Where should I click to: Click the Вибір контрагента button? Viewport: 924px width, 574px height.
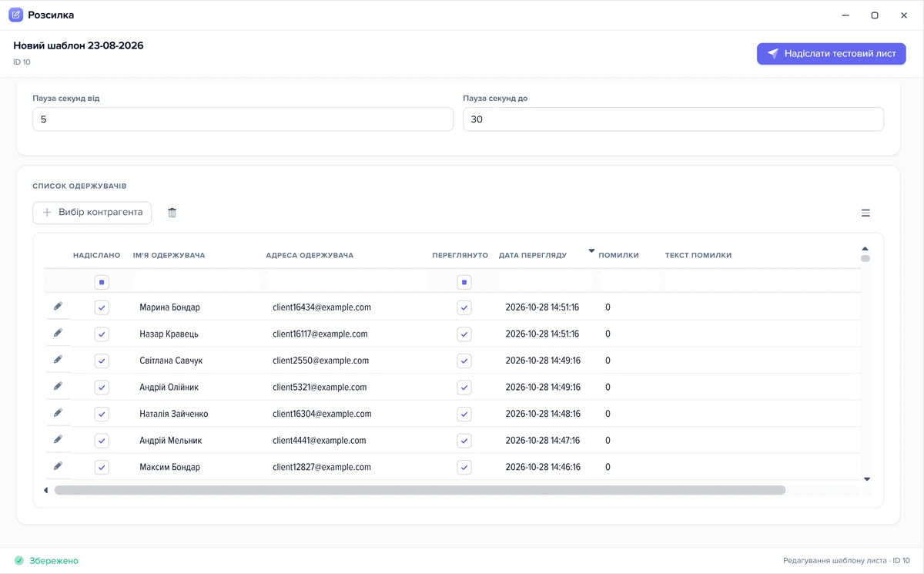coord(92,213)
